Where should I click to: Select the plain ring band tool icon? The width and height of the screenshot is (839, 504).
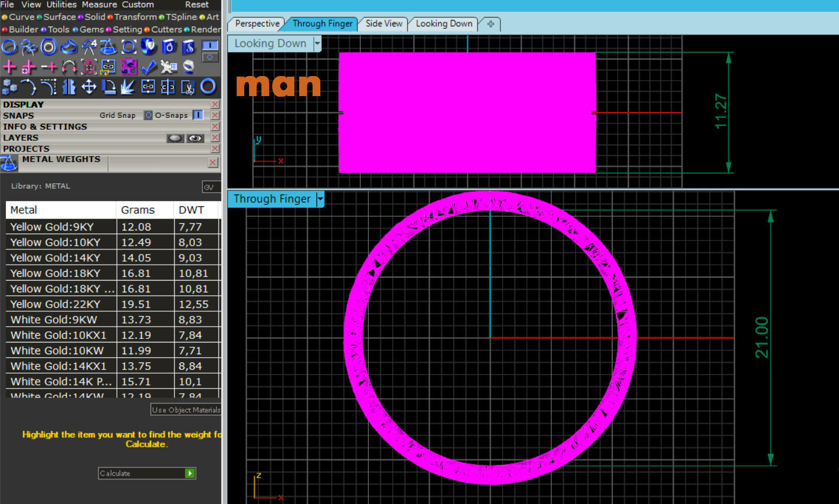tap(9, 47)
